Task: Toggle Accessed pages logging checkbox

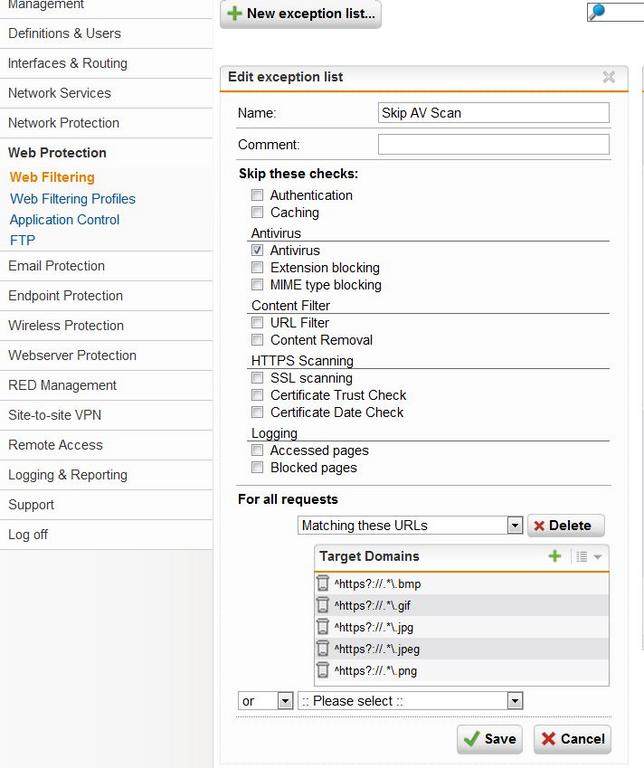Action: (x=257, y=450)
